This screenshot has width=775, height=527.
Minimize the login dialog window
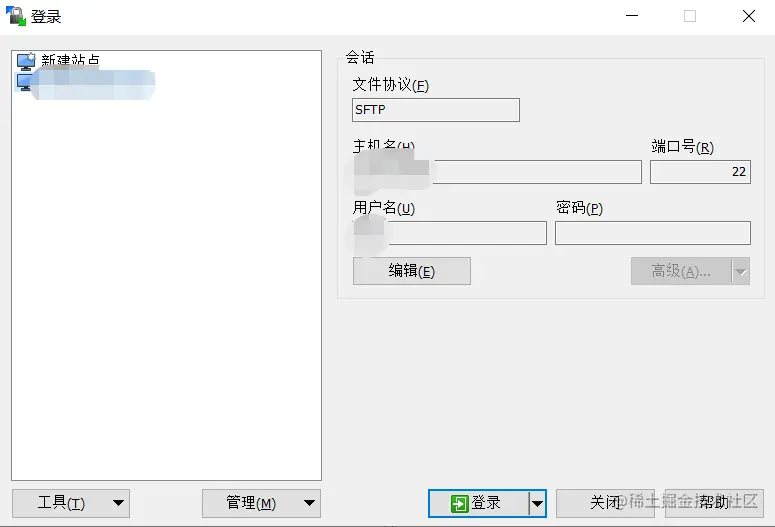(x=632, y=16)
